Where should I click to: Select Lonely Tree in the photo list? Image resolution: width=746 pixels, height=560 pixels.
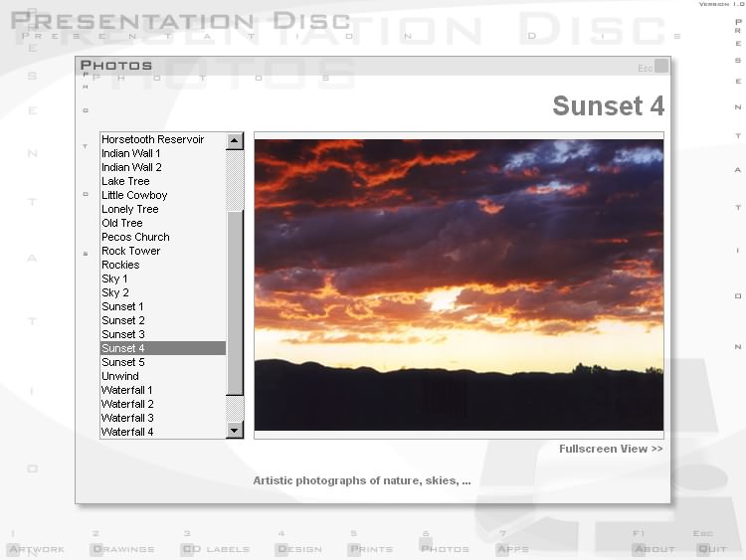tap(163, 209)
